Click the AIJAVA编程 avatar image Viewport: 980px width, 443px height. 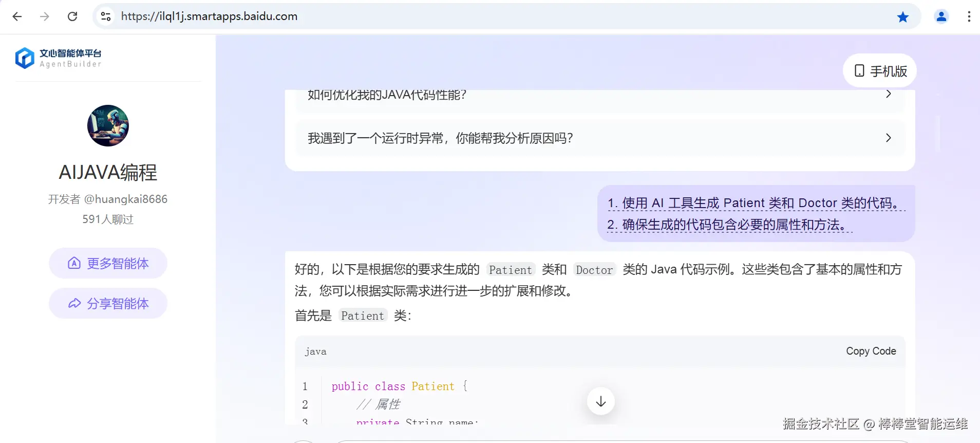108,125
